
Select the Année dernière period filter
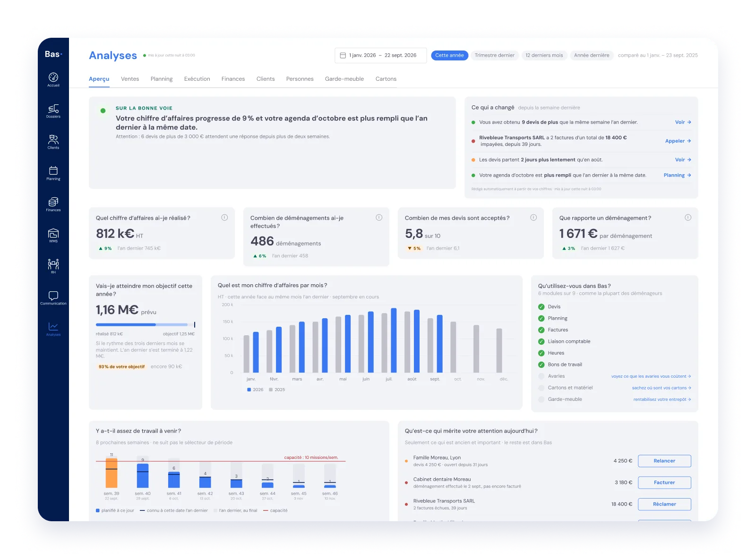592,55
